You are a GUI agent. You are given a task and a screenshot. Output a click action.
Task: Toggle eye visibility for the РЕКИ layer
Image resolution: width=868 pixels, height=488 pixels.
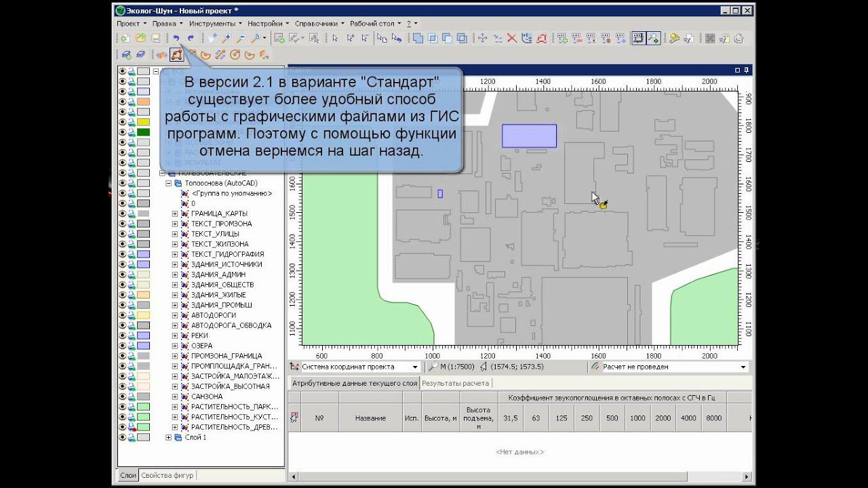coord(123,335)
